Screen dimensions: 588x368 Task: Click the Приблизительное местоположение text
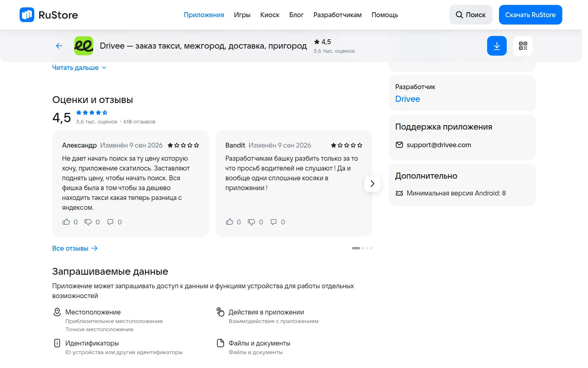[x=114, y=321]
